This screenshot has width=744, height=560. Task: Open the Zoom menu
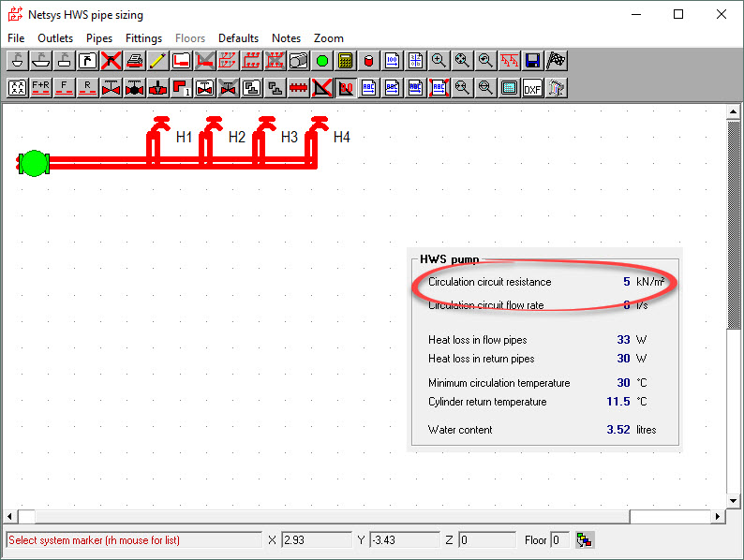point(328,38)
